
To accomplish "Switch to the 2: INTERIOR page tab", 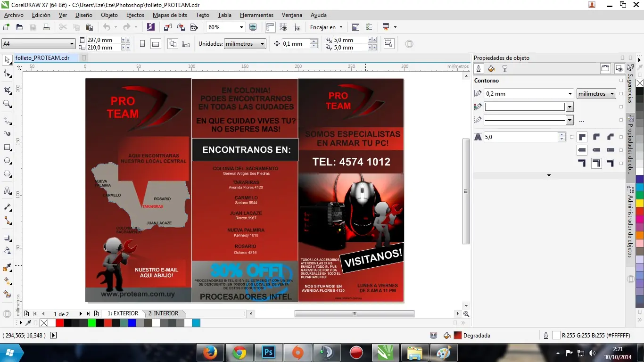I will [163, 313].
